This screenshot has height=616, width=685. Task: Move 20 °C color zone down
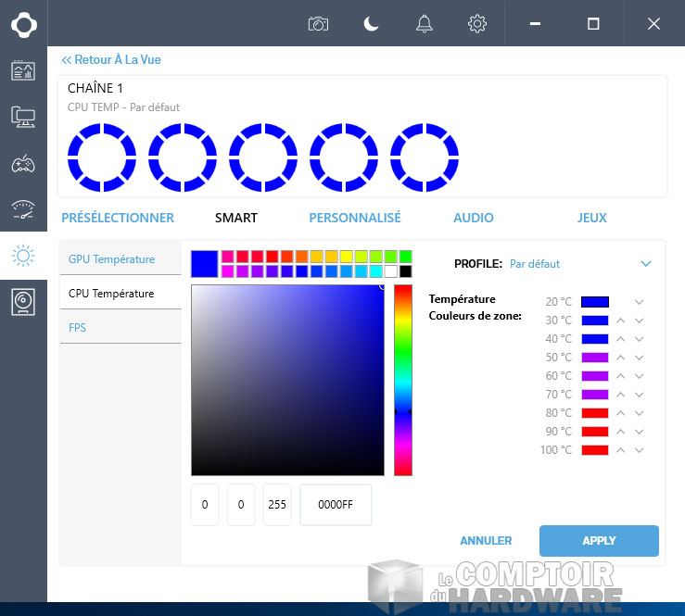coord(639,302)
